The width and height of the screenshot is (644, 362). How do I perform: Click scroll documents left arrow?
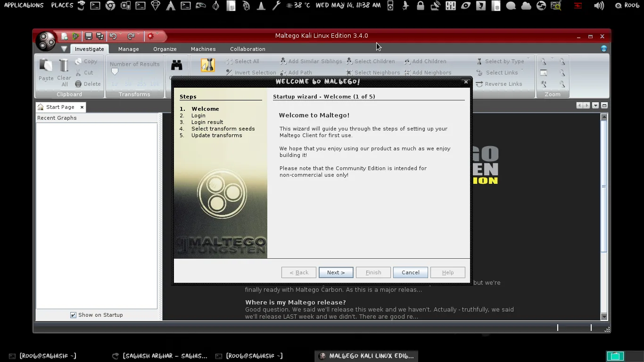pyautogui.click(x=580, y=106)
